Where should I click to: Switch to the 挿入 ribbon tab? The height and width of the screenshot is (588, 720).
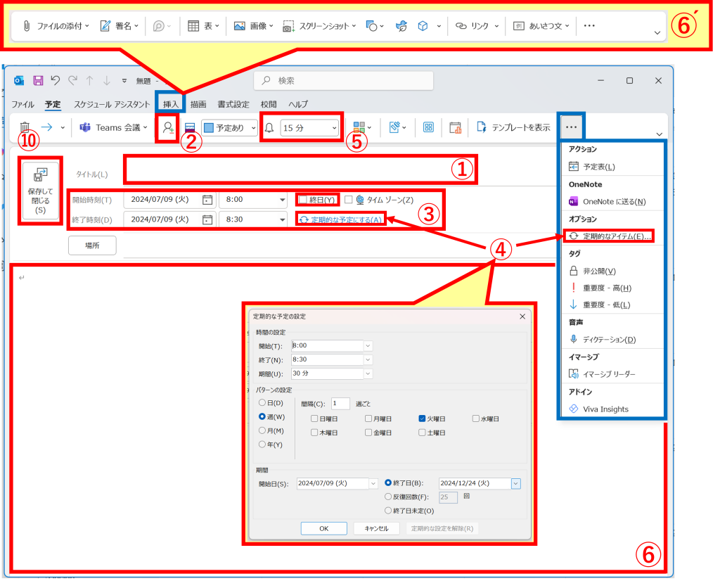[x=171, y=104]
